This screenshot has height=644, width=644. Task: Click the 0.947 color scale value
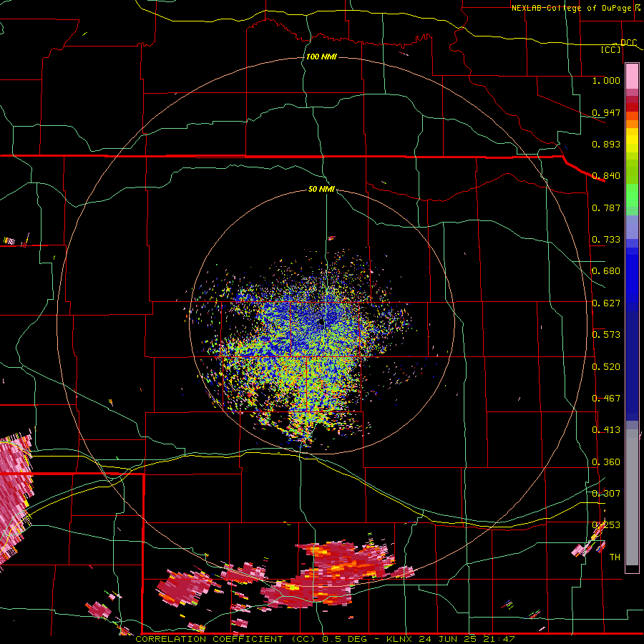coord(606,112)
